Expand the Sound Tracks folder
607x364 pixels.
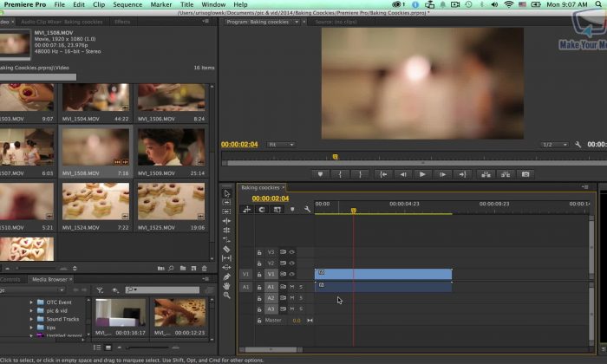pyautogui.click(x=30, y=318)
